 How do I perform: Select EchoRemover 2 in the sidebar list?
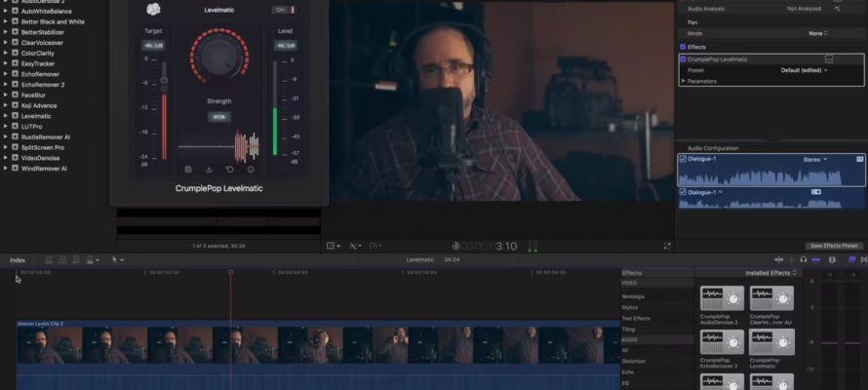43,85
